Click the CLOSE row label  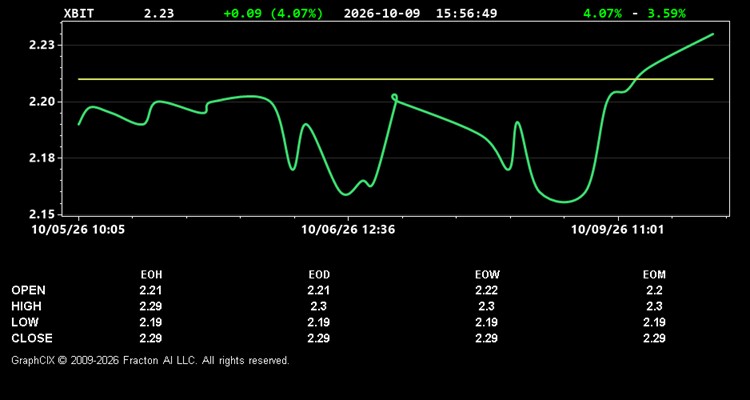32,338
